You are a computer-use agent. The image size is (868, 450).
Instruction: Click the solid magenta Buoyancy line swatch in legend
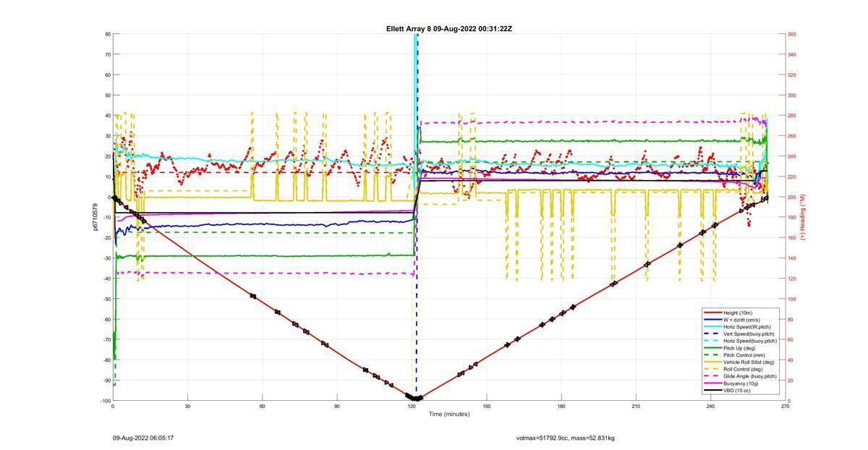tap(712, 383)
